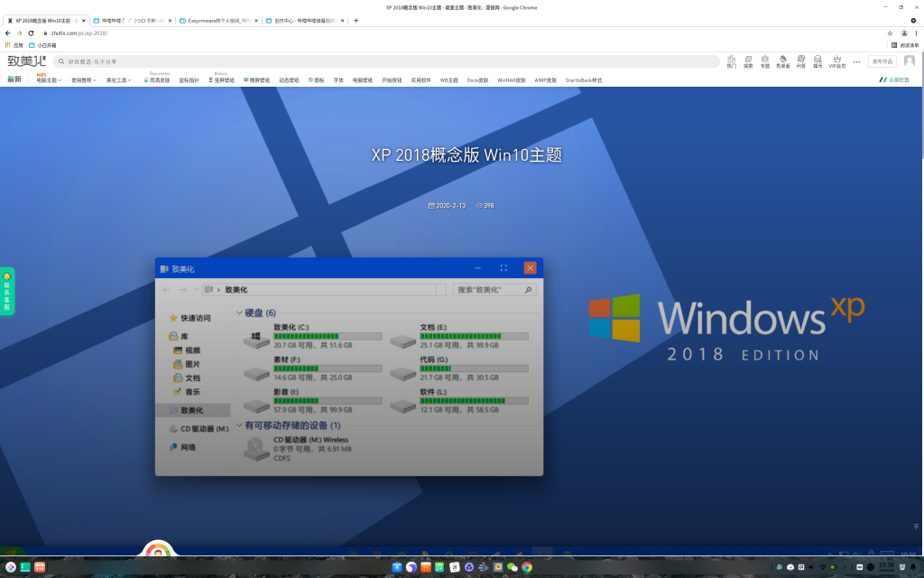Expand hidden tray icons with the arrow
This screenshot has height=578, width=924.
(844, 567)
